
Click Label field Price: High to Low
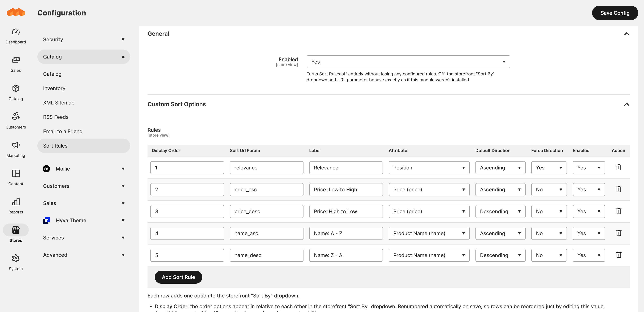[346, 212]
